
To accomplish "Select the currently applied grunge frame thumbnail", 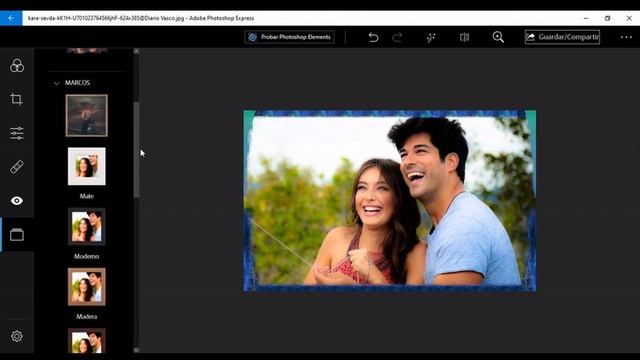I will click(x=87, y=116).
